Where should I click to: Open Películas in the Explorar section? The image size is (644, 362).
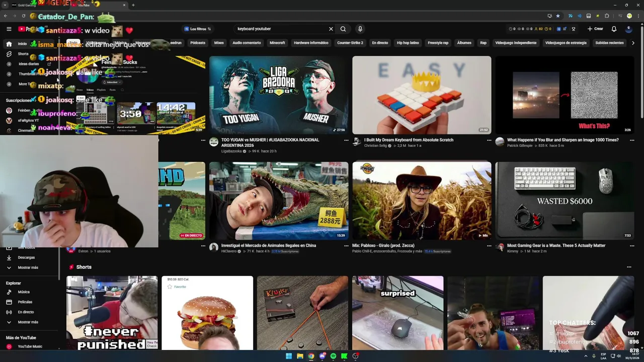tap(25, 302)
